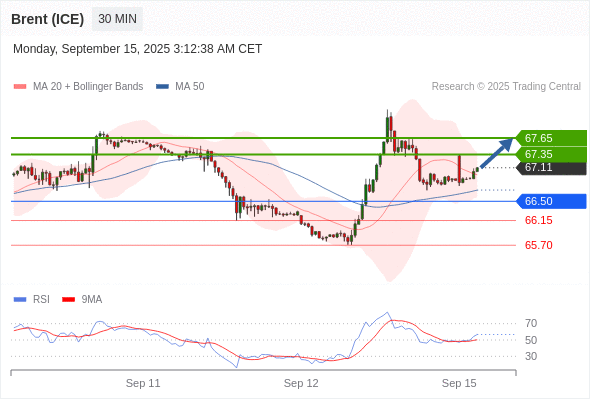
Task: Click the Monday, September 15, 2025 timestamp
Action: pos(137,49)
